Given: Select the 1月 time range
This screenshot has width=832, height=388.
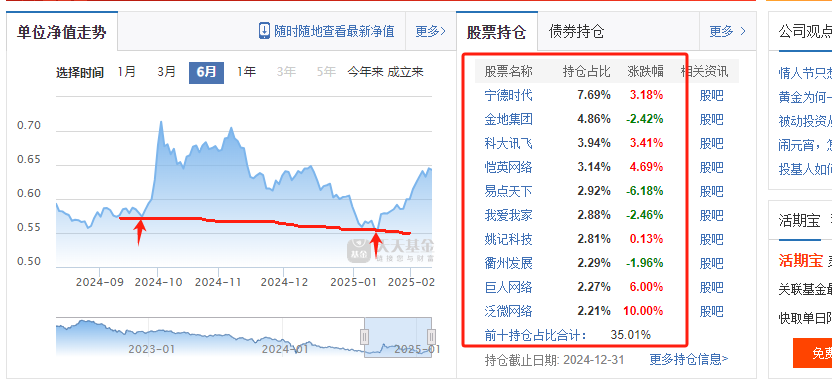Looking at the screenshot, I should pos(127,72).
